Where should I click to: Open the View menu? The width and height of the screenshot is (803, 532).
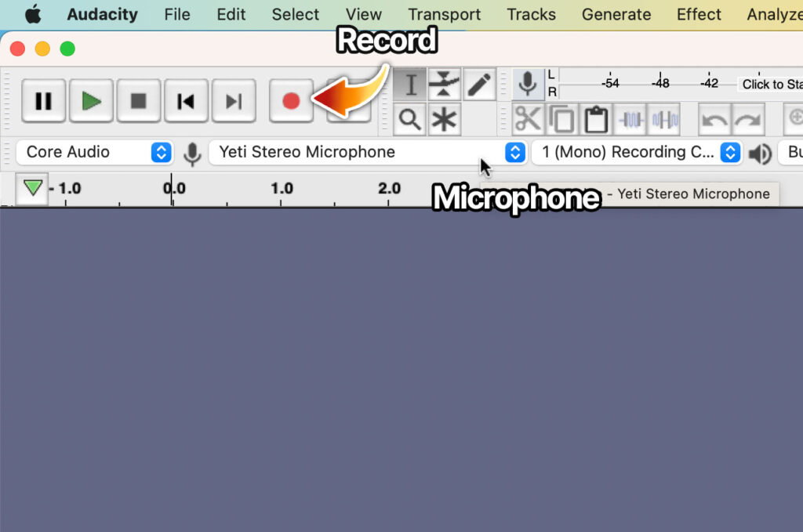click(364, 14)
